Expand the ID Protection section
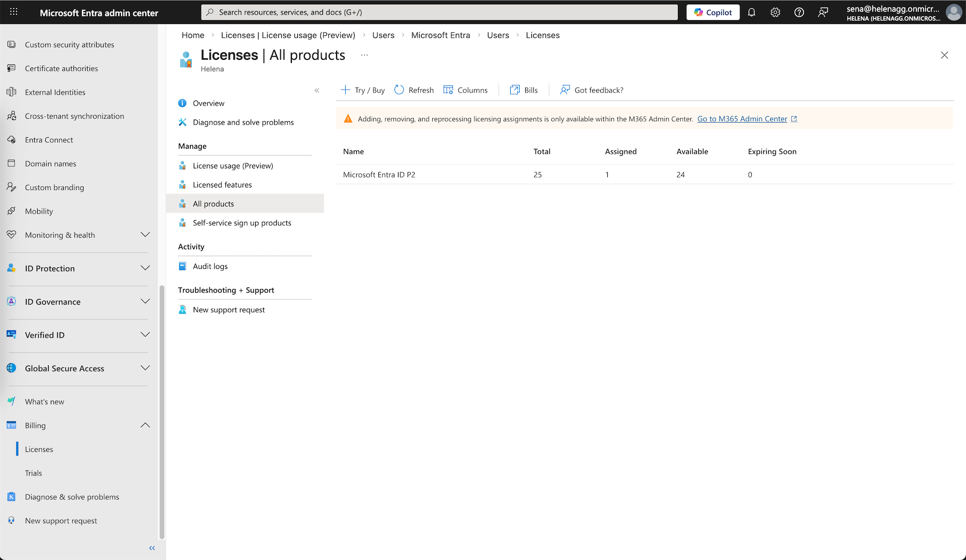Screen dimensions: 966x560 coord(145,268)
